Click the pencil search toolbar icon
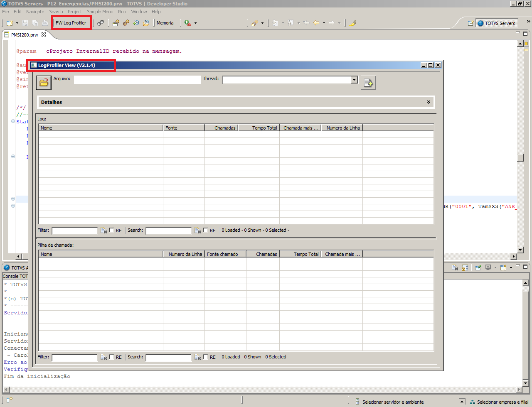 click(x=254, y=23)
